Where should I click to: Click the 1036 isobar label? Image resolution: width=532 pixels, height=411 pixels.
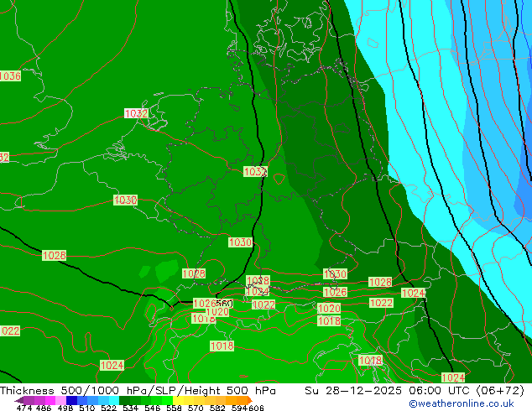(x=10, y=76)
